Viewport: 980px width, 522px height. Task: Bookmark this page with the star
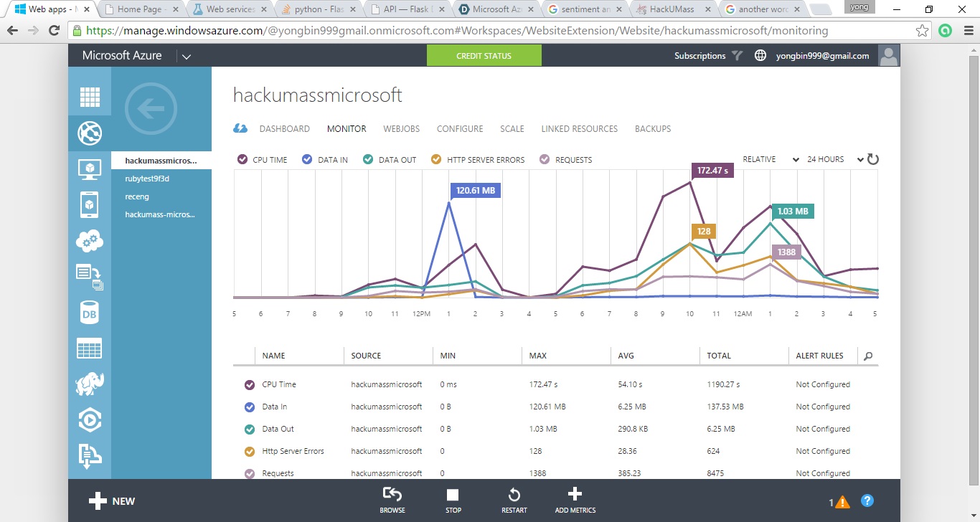[x=923, y=31]
